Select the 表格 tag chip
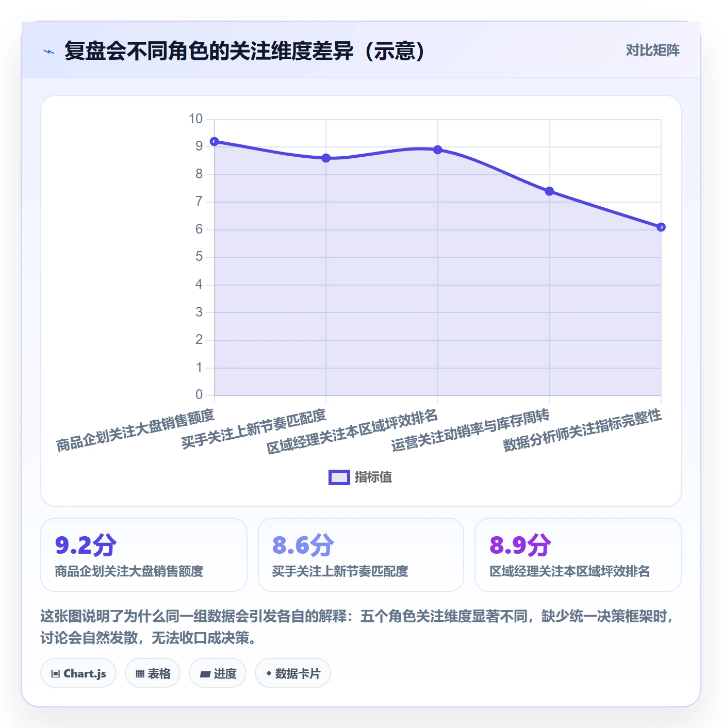The image size is (722, 728). click(153, 673)
